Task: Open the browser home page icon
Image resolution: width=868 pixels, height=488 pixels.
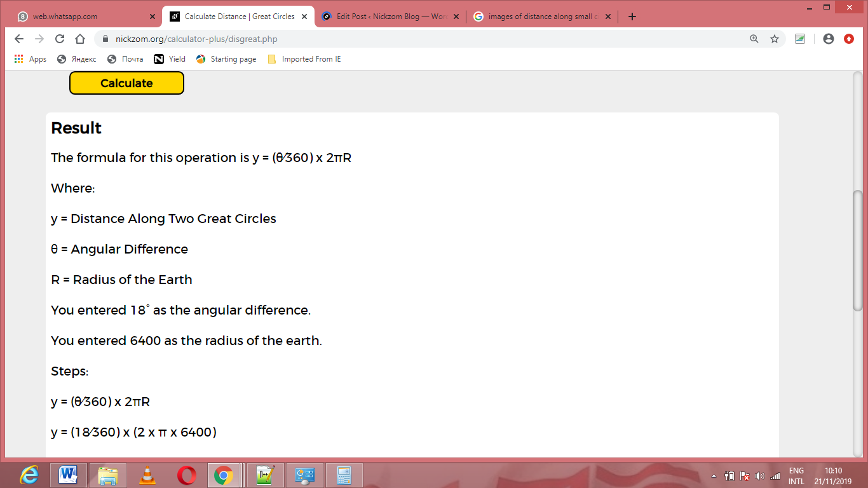Action: click(80, 39)
